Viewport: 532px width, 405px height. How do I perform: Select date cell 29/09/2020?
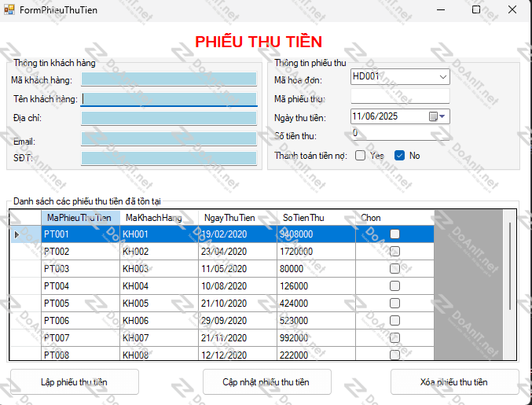pos(237,321)
